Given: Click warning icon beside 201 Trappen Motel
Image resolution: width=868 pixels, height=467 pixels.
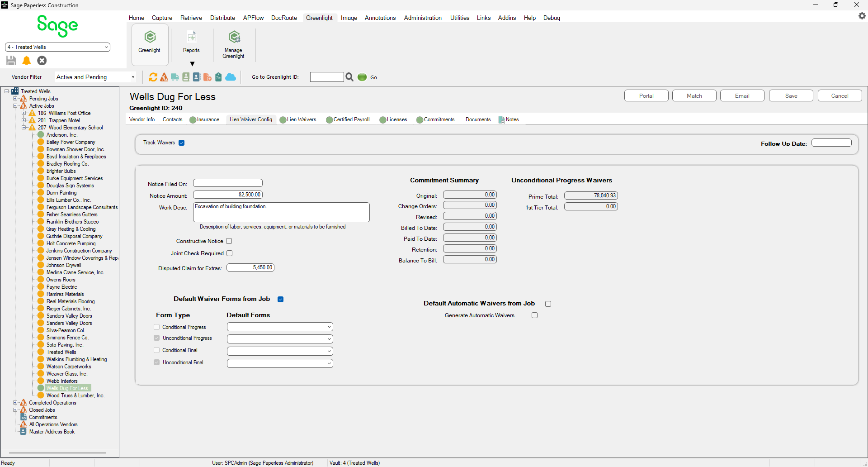Looking at the screenshot, I should (x=32, y=120).
